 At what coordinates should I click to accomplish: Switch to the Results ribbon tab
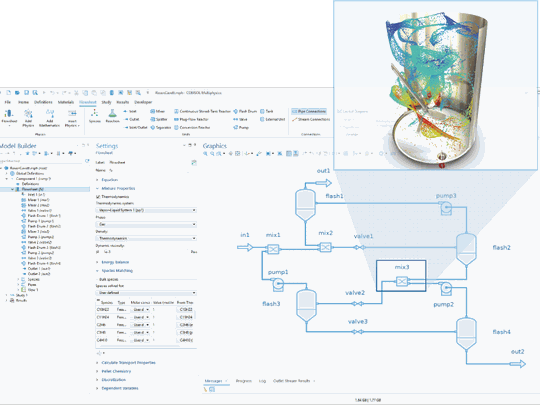[x=123, y=102]
